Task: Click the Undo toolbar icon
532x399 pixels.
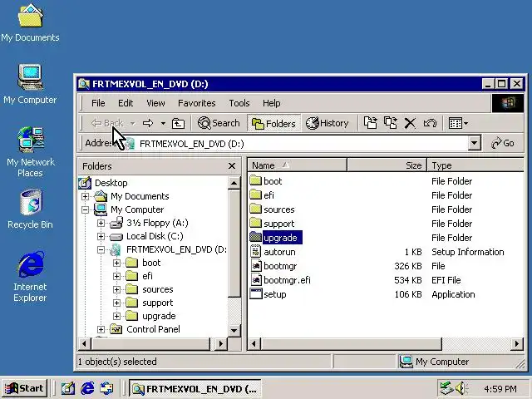Action: click(430, 123)
